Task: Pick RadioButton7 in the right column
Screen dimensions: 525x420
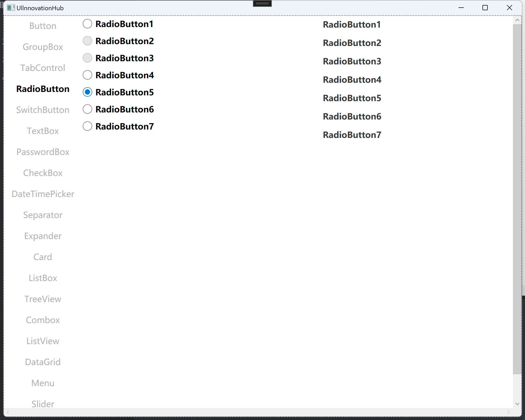Action: coord(352,135)
